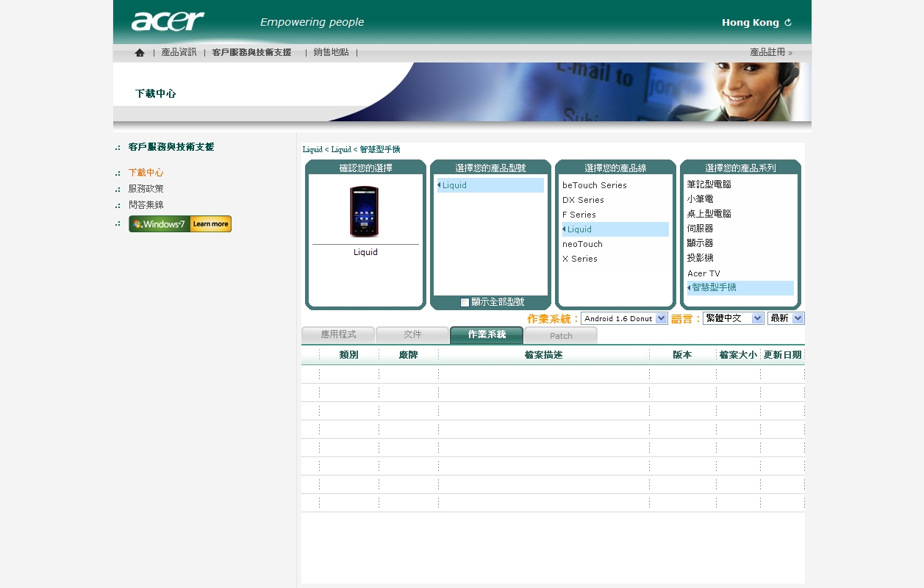This screenshot has width=924, height=588.
Task: Switch to the 應用程式 tab
Action: pos(338,335)
